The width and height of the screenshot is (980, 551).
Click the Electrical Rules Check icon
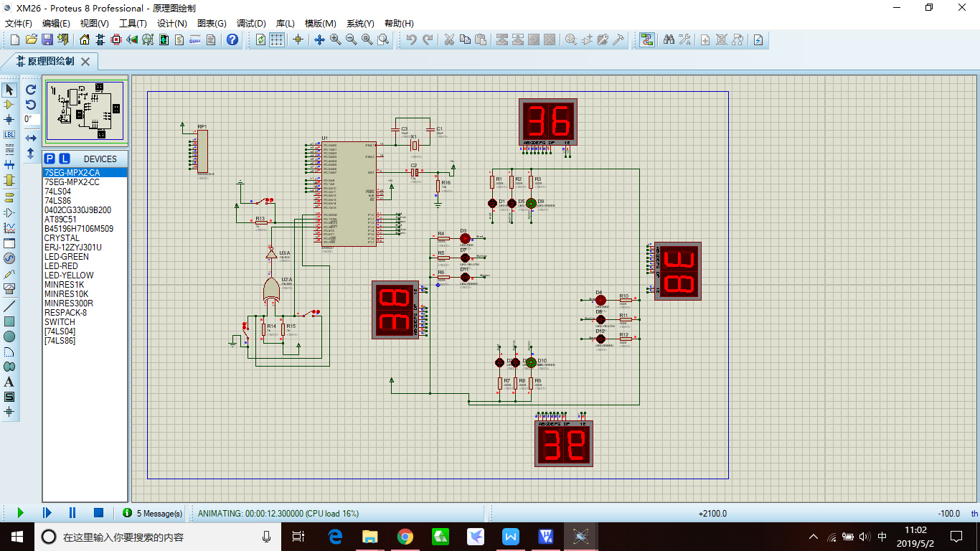coord(758,39)
